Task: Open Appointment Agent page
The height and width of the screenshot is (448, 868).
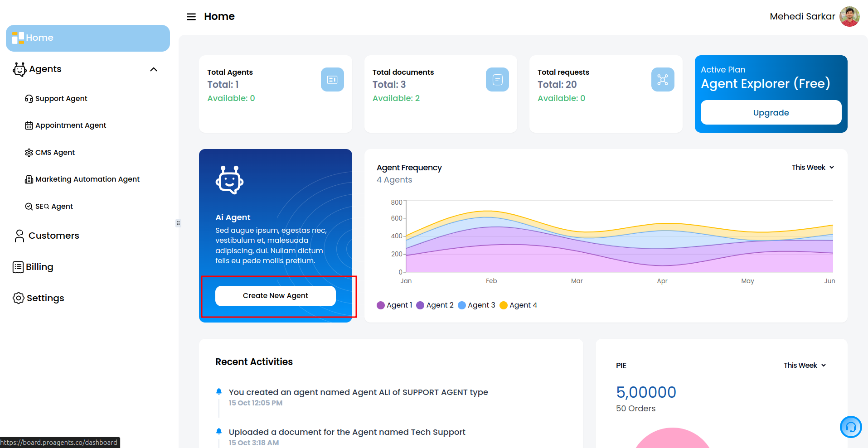Action: point(71,125)
